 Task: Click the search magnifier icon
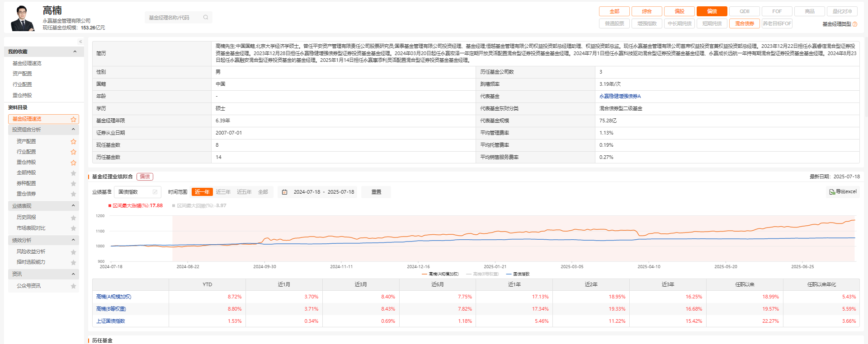pos(206,18)
